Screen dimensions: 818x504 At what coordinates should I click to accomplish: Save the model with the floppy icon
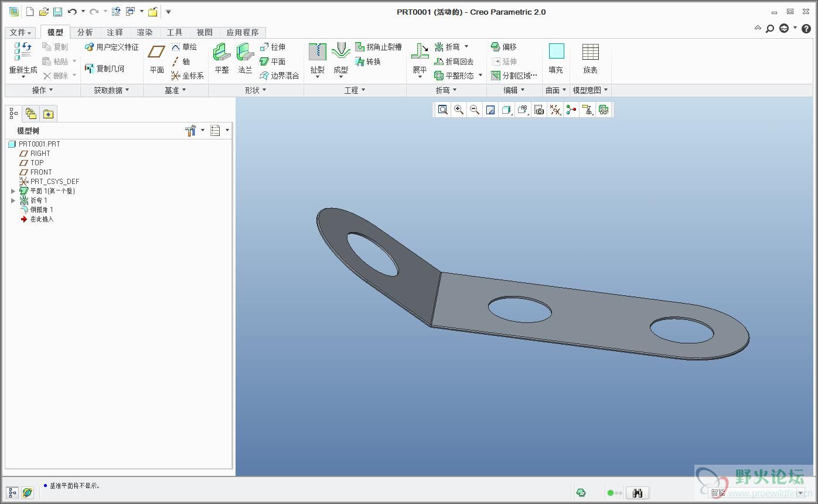coord(57,12)
